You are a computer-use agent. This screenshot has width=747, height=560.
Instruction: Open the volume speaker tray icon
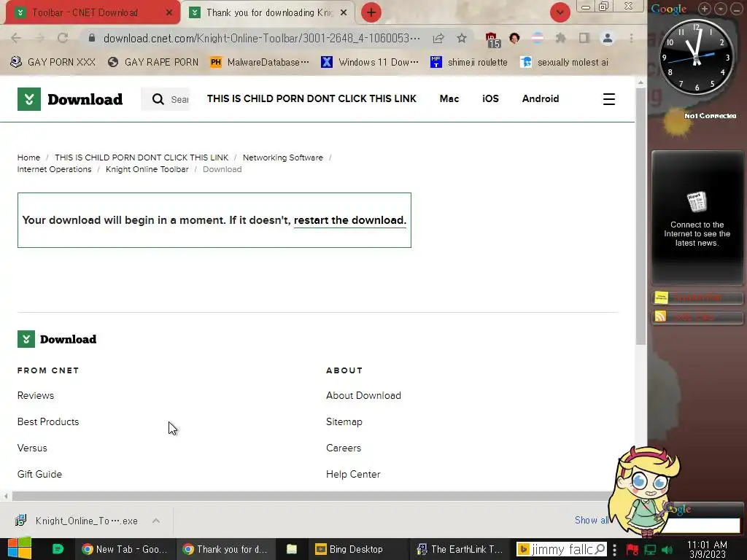(x=668, y=550)
